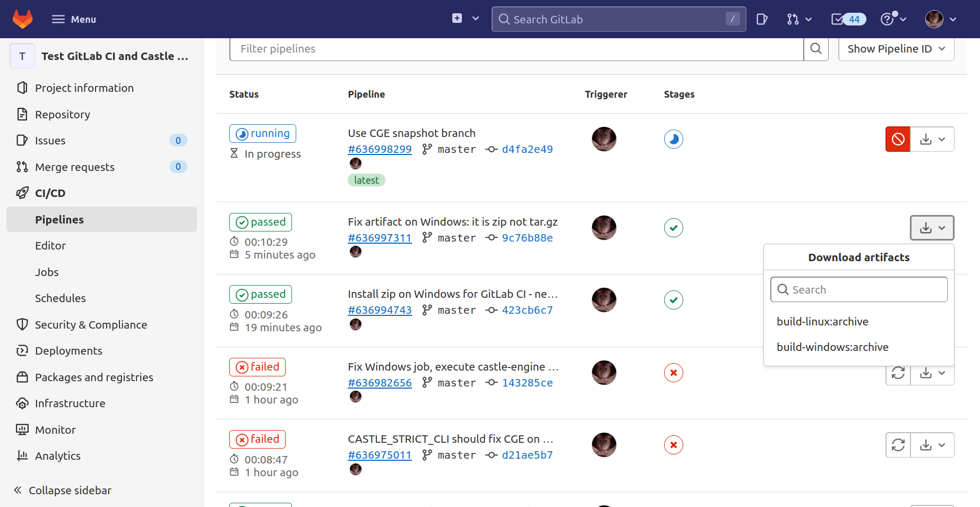Open merge requests from the top bar
980x507 pixels.
point(793,19)
